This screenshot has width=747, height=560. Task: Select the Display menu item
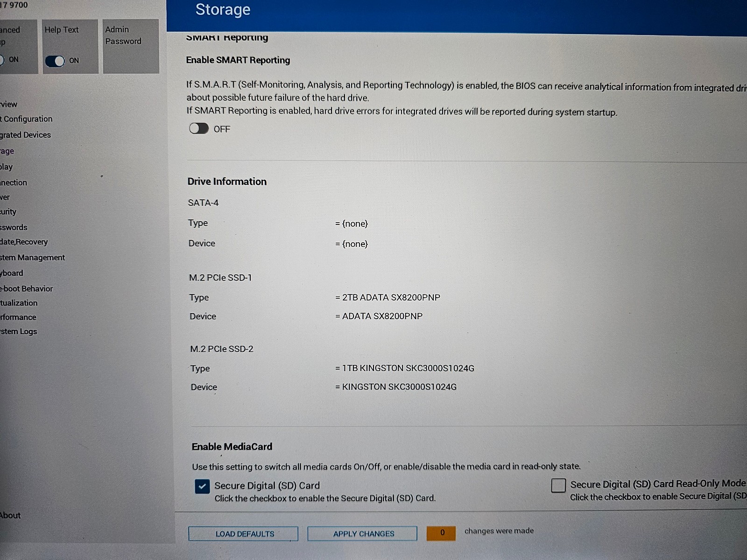coord(7,167)
